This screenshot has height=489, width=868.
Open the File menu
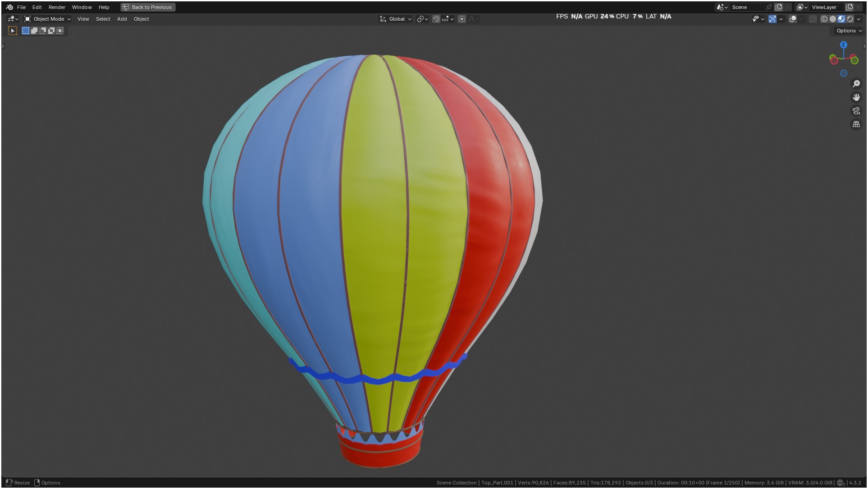click(x=21, y=7)
